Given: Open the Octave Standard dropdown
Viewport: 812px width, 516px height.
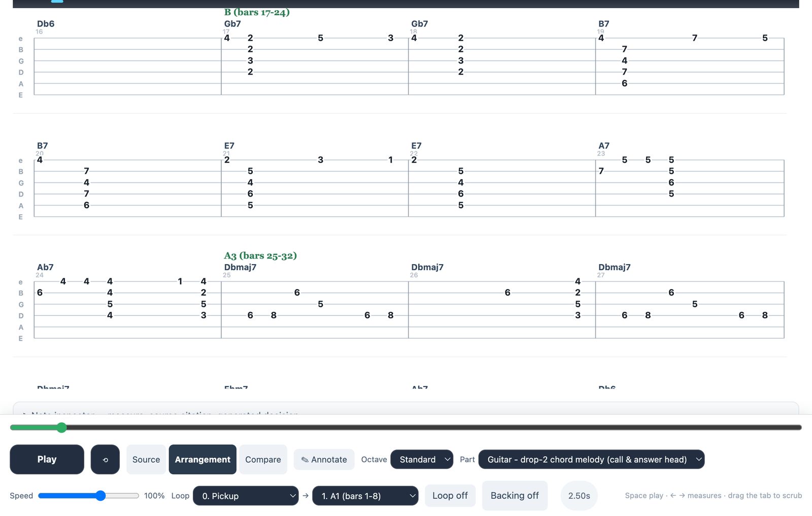Looking at the screenshot, I should [422, 460].
